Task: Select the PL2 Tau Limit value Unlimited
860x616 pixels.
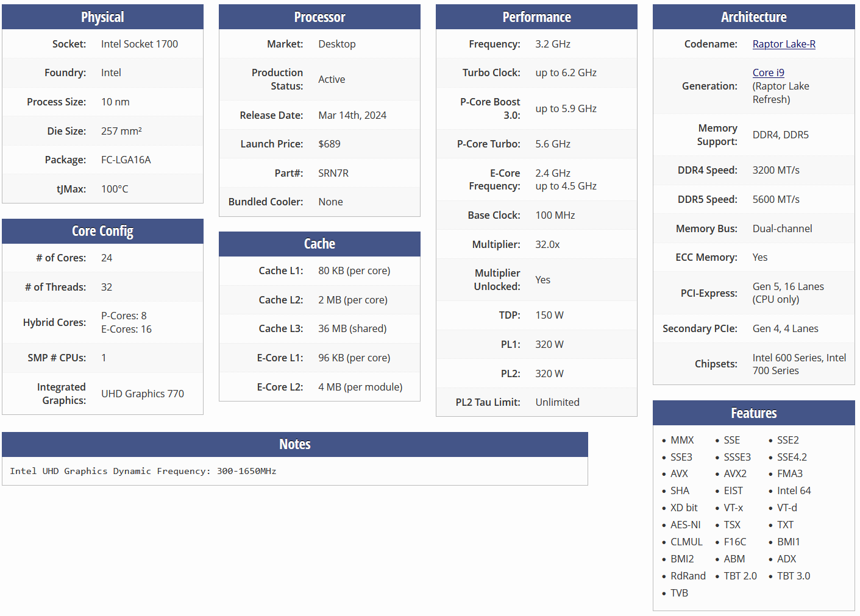Action: pos(557,402)
